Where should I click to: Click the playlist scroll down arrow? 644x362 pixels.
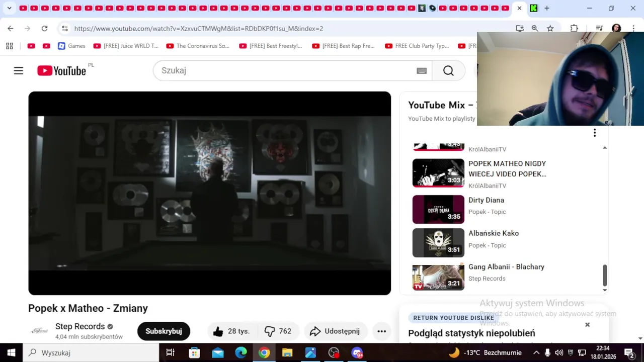click(x=605, y=290)
